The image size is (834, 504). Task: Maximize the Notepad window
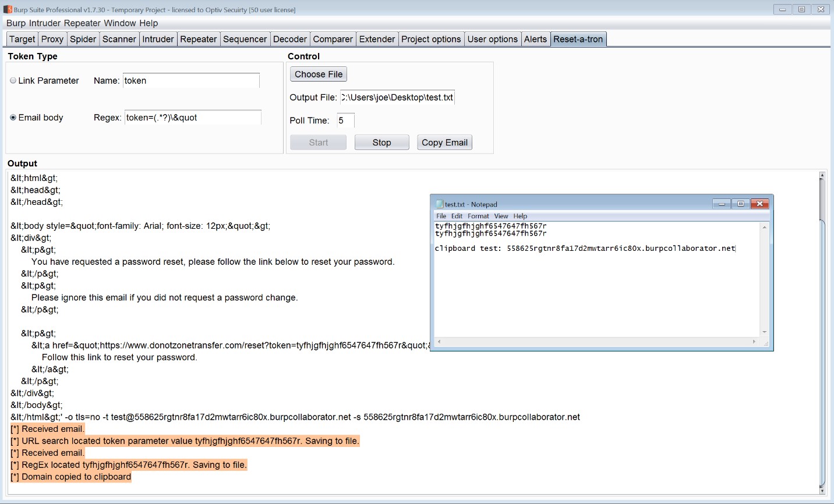[741, 204]
